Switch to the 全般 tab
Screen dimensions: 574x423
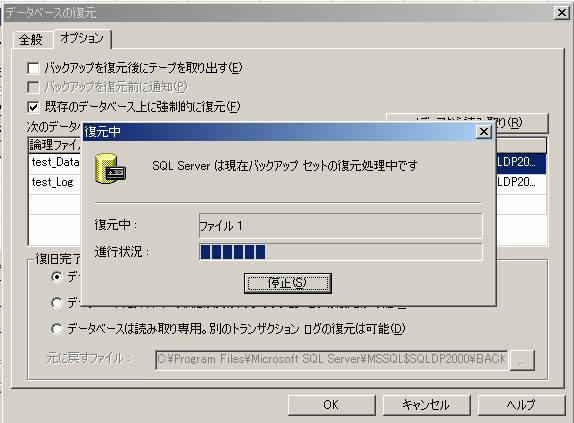[31, 39]
